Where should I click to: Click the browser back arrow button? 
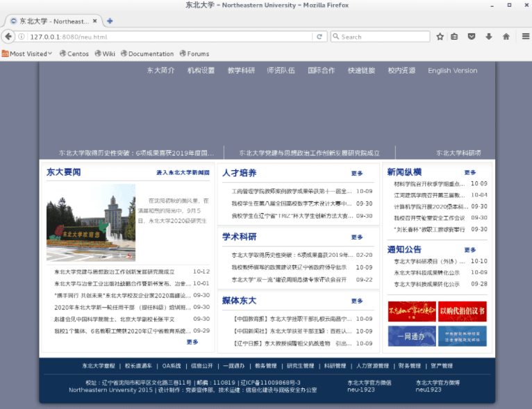(8, 37)
